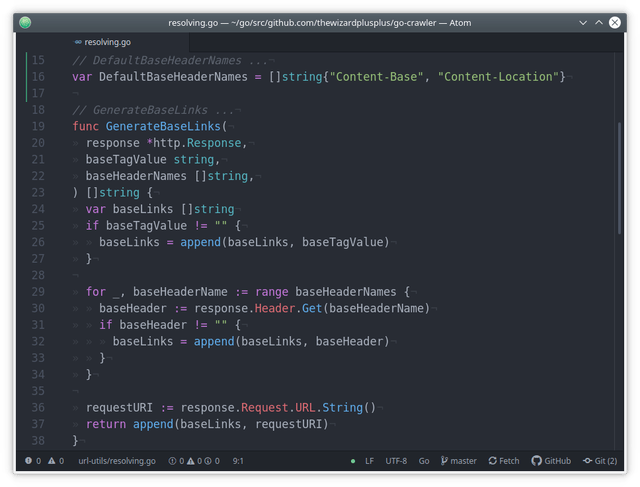640x487 pixels.
Task: Click the diagnostics info count icon
Action: tap(208, 460)
